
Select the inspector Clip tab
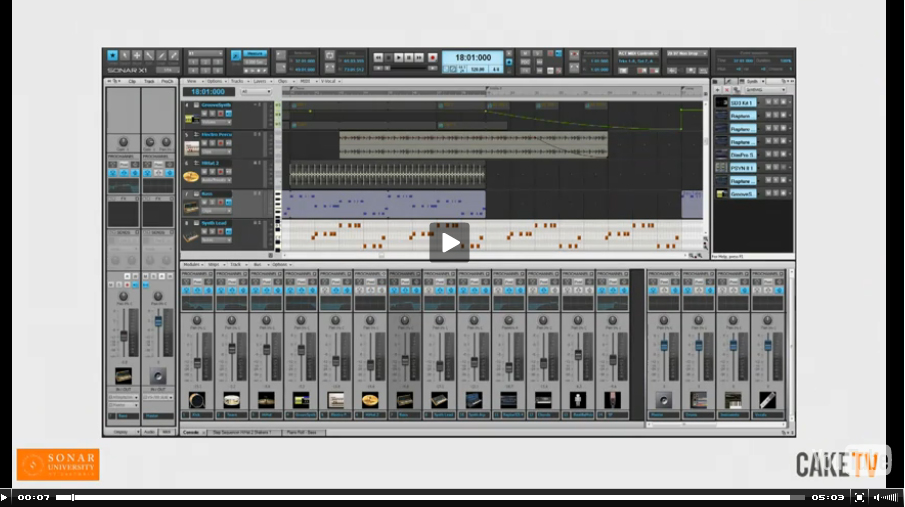tap(132, 81)
